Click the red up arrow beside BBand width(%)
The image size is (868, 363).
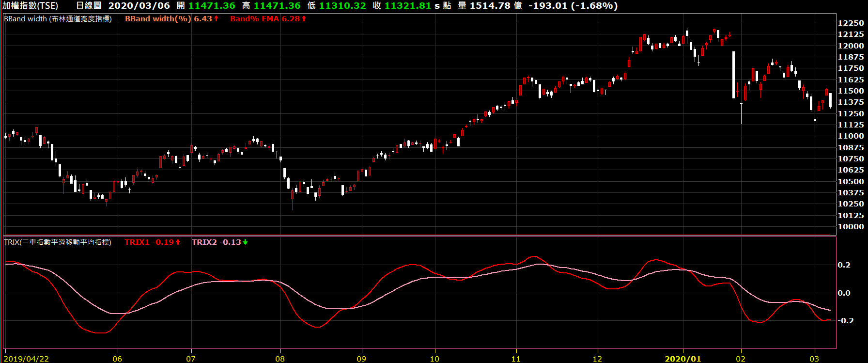point(217,19)
